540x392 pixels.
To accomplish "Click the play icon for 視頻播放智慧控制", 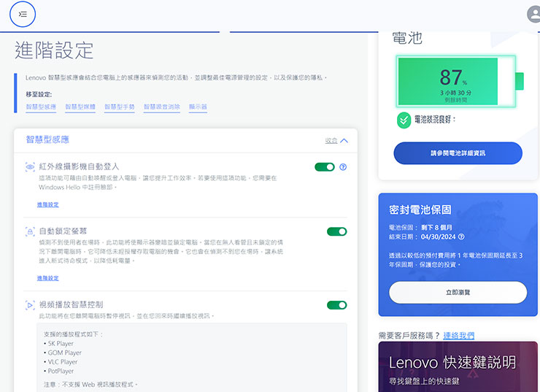I will (x=30, y=305).
